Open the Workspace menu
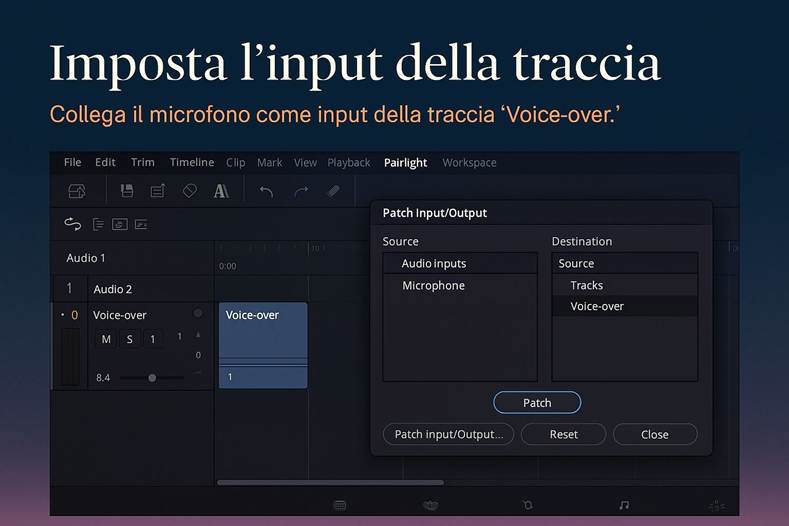 (469, 163)
